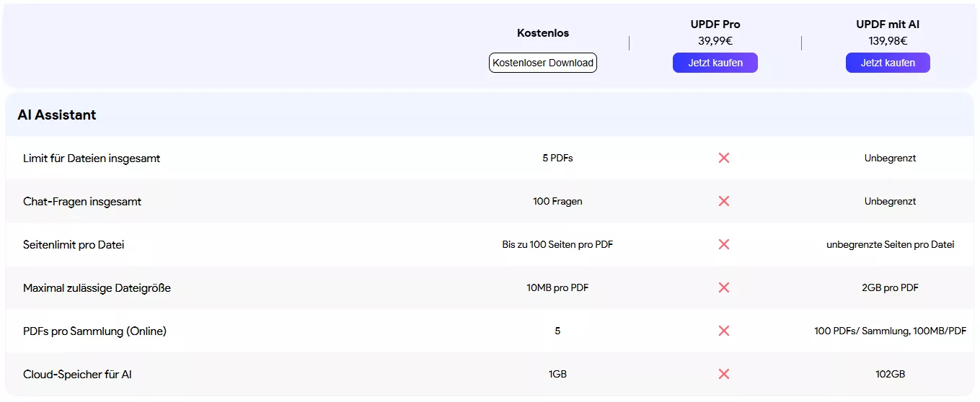Select the Maximal zulässige Dateigröße label
This screenshot has width=980, height=402.
(97, 288)
